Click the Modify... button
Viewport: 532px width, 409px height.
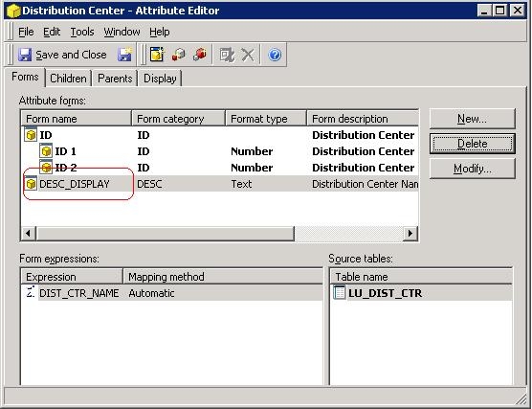click(472, 169)
